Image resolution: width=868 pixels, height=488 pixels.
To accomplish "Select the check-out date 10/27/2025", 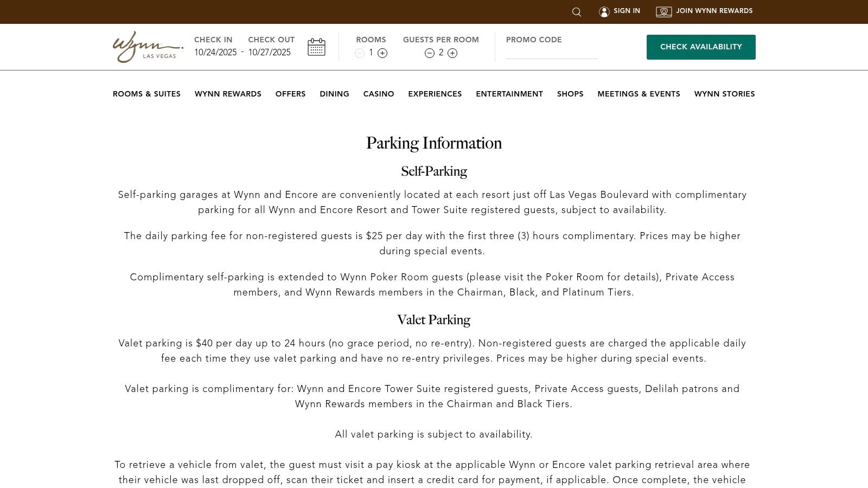I will pos(270,53).
